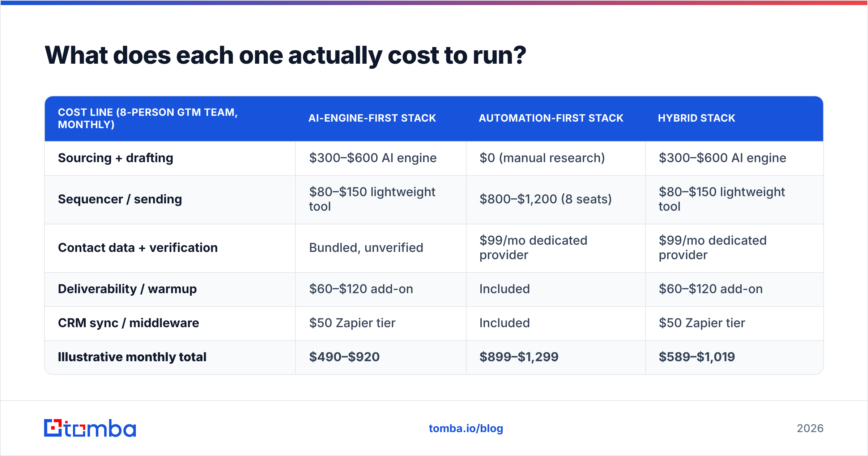Click the "AUTOMATION-FIRST STACK" column header
This screenshot has width=868, height=456.
pyautogui.click(x=551, y=118)
